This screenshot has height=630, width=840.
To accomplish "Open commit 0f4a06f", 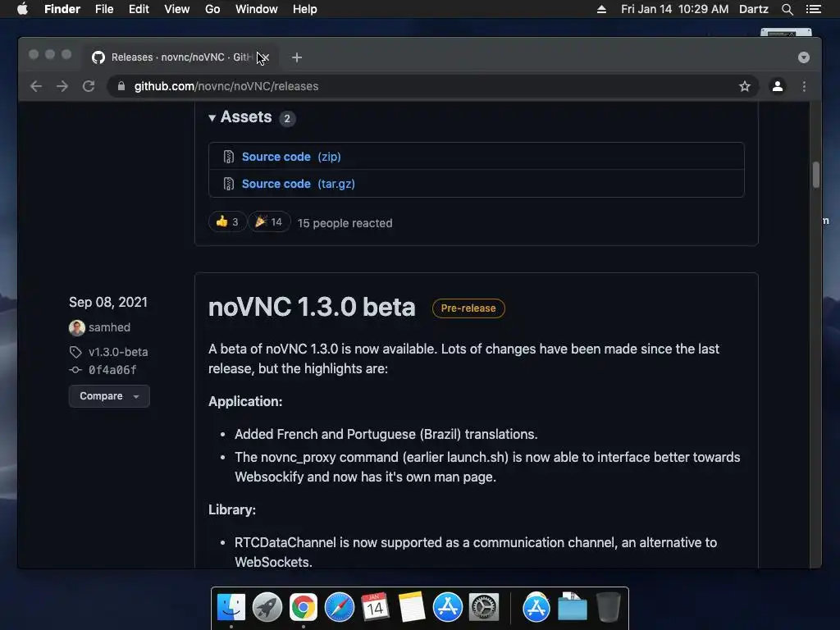I will 112,370.
